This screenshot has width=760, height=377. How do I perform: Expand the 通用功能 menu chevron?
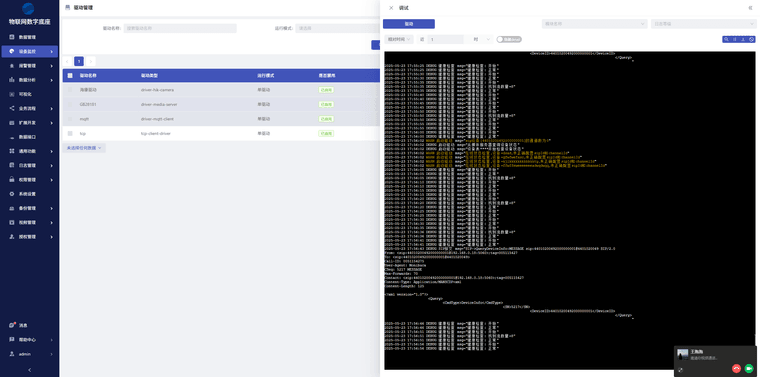point(51,151)
